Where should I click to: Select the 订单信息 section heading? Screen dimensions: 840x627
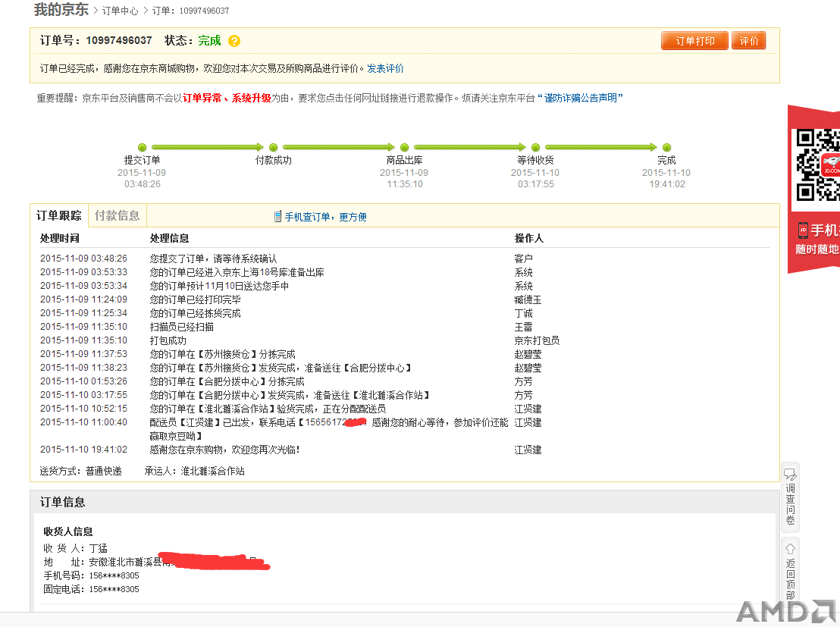tap(62, 502)
